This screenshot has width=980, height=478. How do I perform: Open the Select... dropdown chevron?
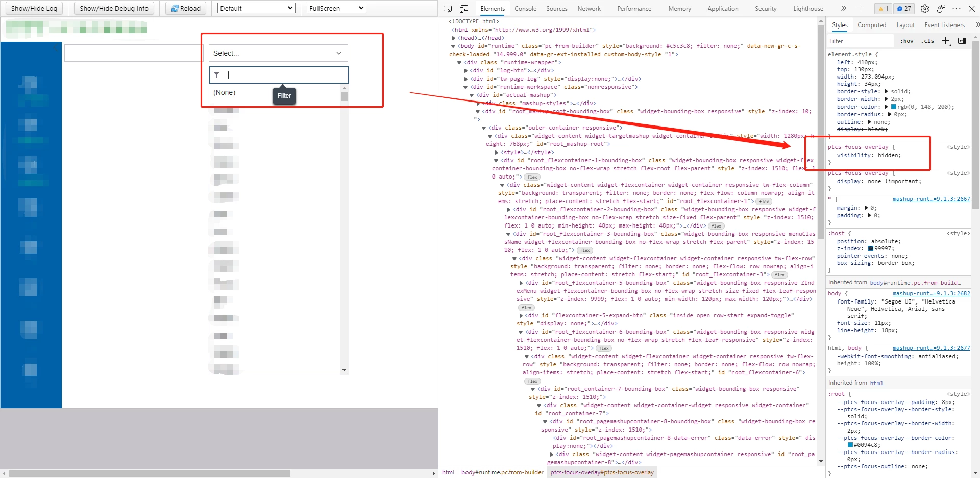[339, 53]
